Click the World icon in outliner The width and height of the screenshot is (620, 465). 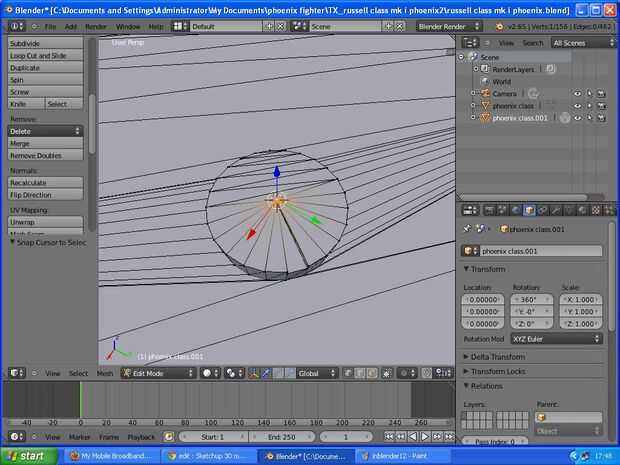pos(484,81)
